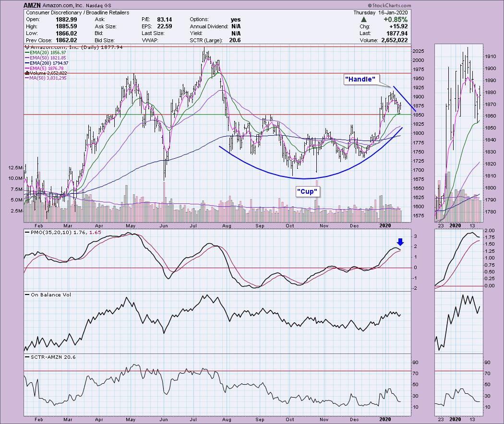Click the 1910 label on thumbnail price axis
Viewport: 504px width, 424px height.
(x=490, y=57)
